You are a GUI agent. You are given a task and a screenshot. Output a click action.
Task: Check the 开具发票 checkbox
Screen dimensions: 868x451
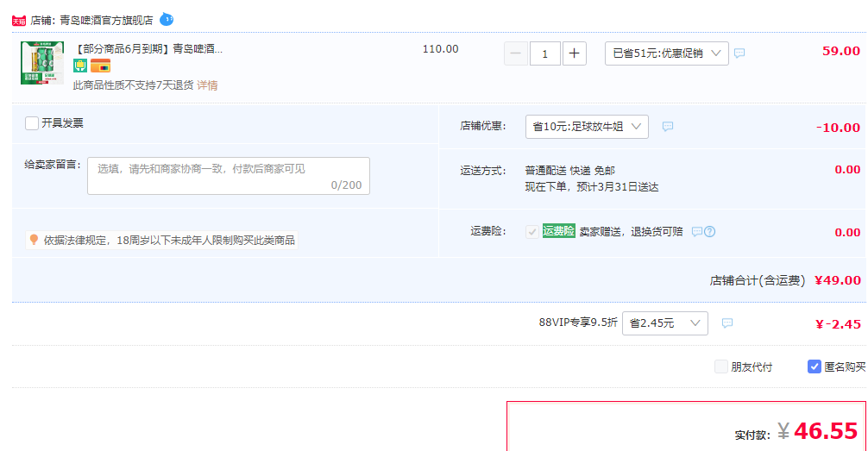32,122
